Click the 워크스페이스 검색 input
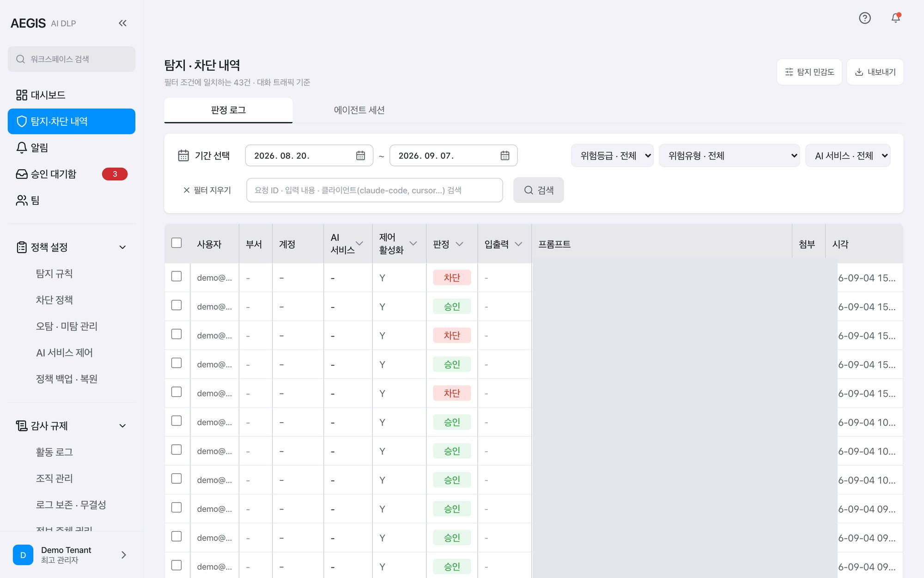This screenshot has height=578, width=924. [72, 59]
